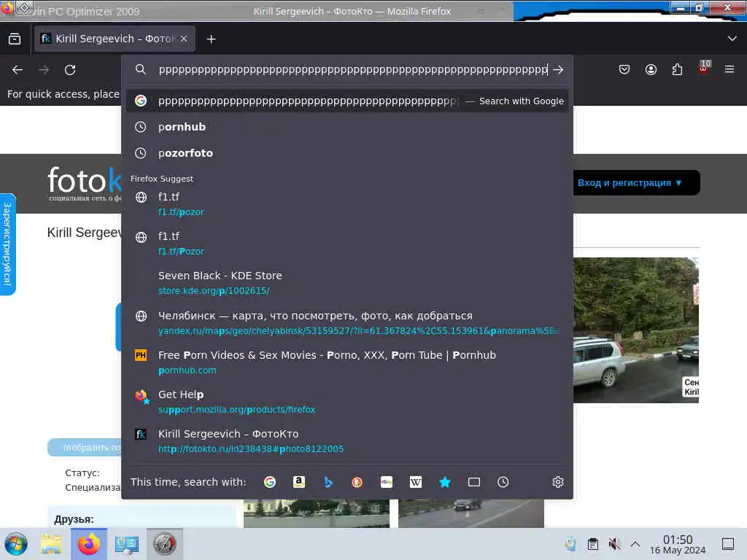Screen dimensions: 747x560
Task: Expand hidden system tray icons arrow
Action: (635, 544)
